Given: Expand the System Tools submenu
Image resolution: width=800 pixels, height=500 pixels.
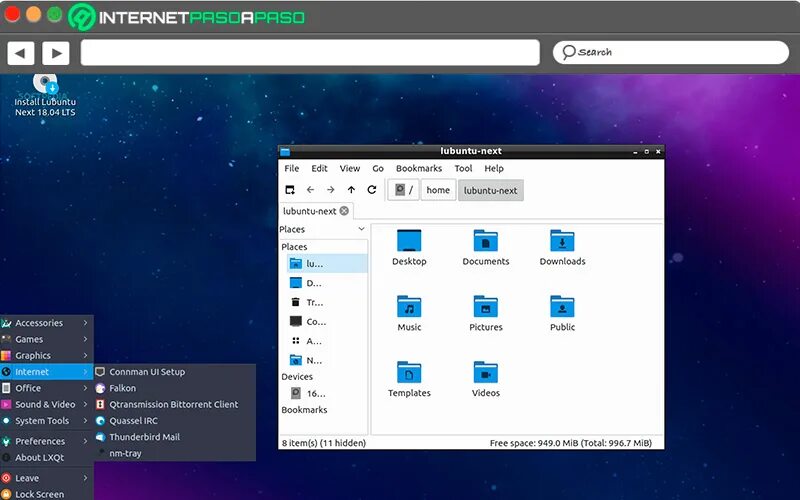Looking at the screenshot, I should [46, 421].
